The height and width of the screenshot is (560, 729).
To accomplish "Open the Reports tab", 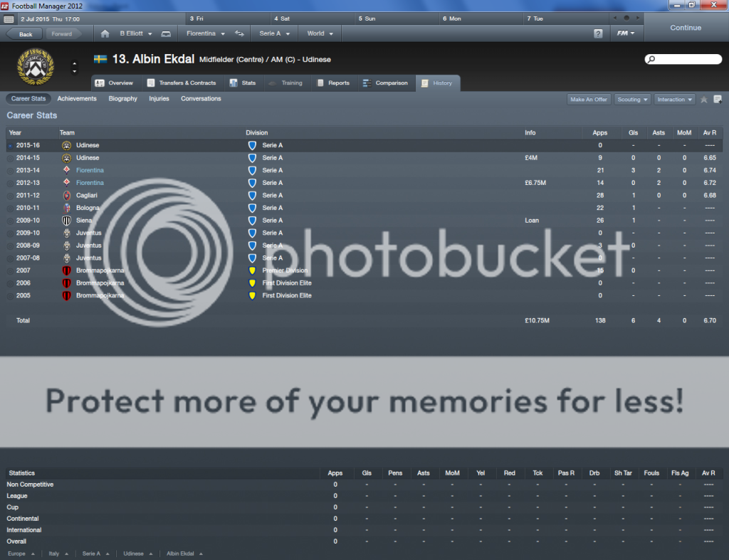I will 333,83.
